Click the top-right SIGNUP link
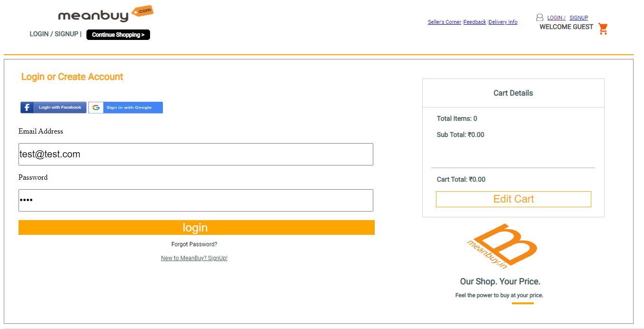The width and height of the screenshot is (644, 329). pos(579,18)
